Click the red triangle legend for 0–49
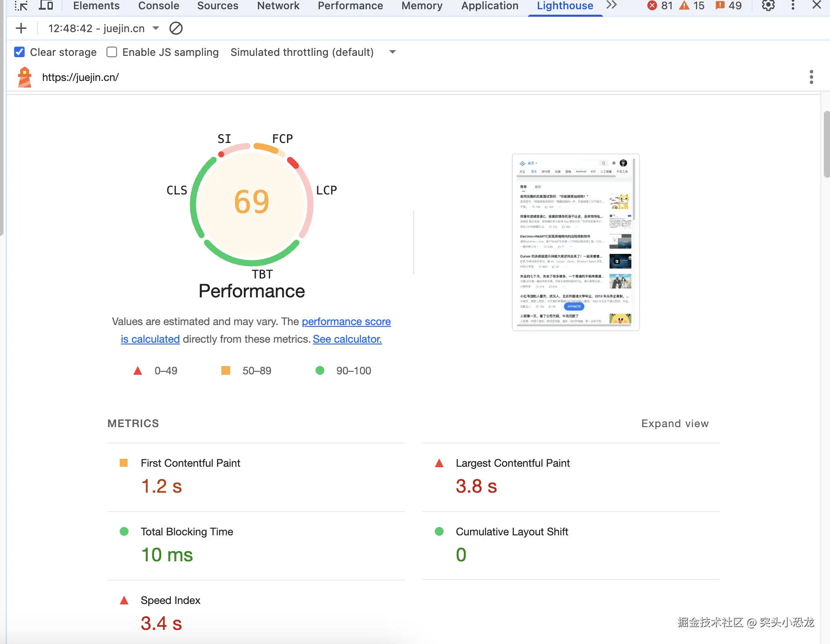Viewport: 830px width, 644px height. click(138, 371)
